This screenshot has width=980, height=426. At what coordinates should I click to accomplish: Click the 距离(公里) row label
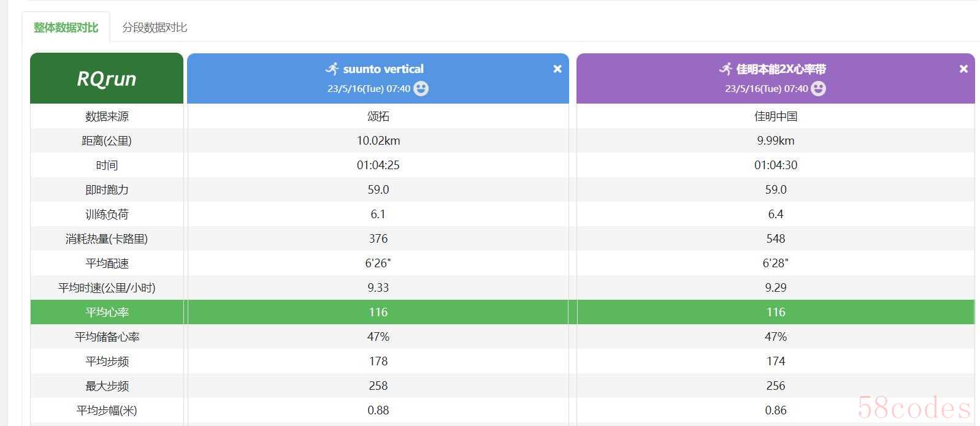pyautogui.click(x=107, y=140)
